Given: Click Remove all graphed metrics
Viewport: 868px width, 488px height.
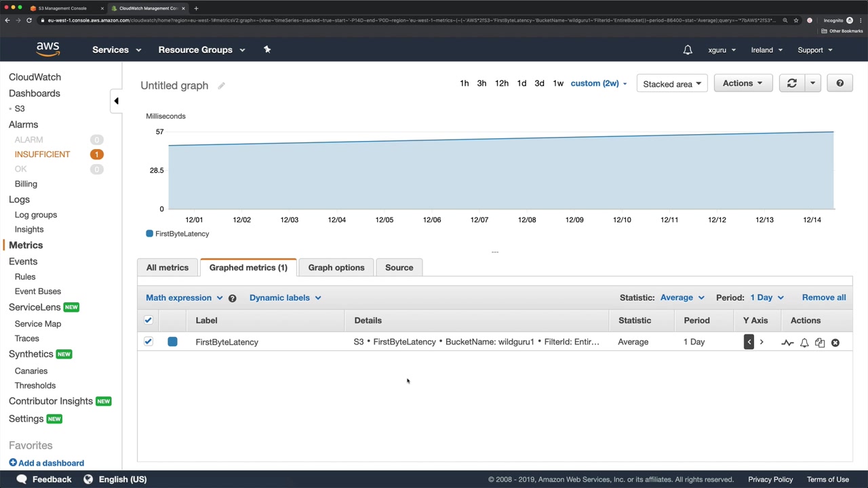Looking at the screenshot, I should (x=824, y=298).
